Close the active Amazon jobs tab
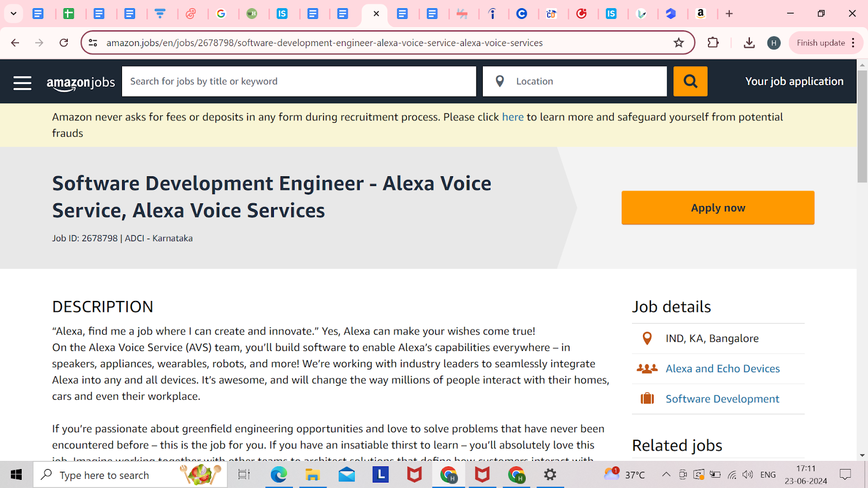 [376, 14]
